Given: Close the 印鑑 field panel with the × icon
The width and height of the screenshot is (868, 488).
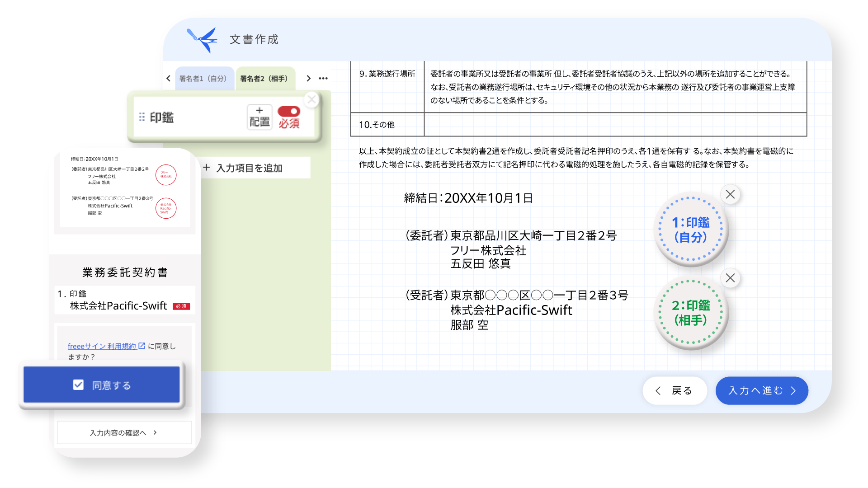Looking at the screenshot, I should (x=311, y=100).
